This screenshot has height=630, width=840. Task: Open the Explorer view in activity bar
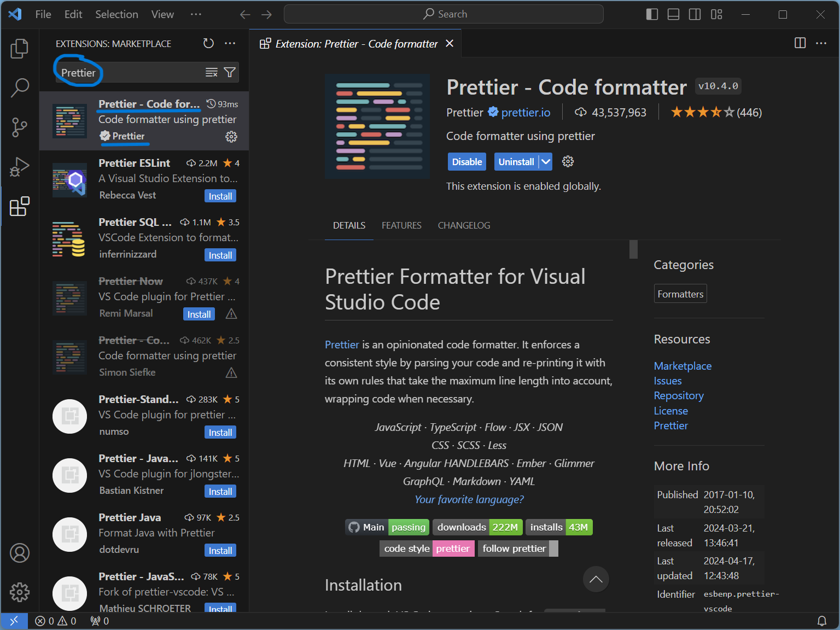(x=20, y=49)
